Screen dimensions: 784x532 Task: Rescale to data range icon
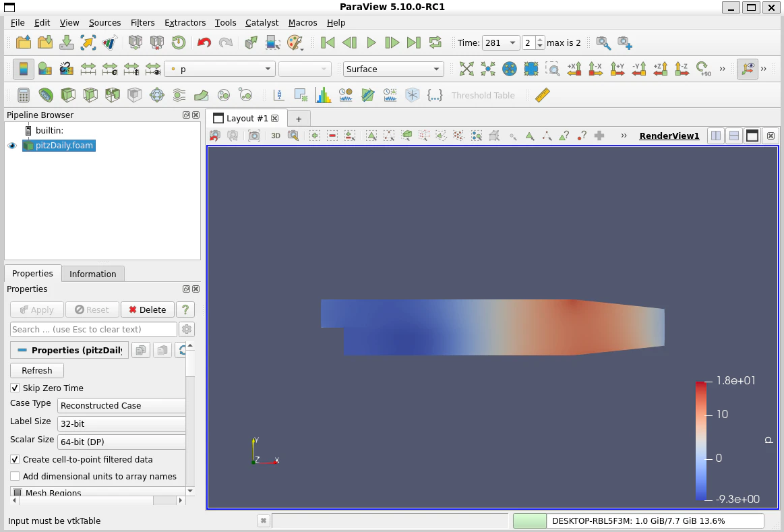point(88,69)
